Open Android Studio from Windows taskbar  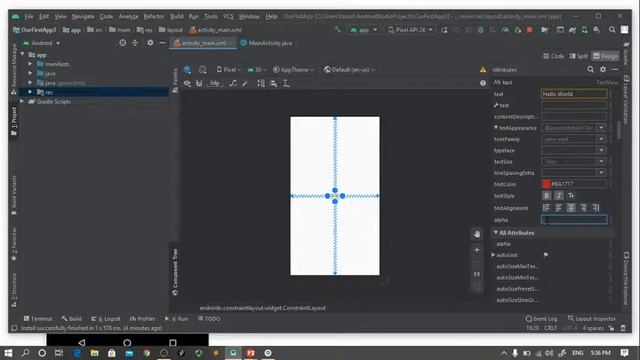tap(233, 353)
